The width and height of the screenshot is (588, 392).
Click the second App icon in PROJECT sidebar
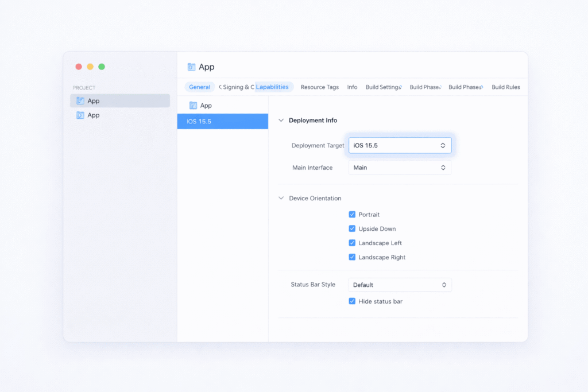[81, 115]
